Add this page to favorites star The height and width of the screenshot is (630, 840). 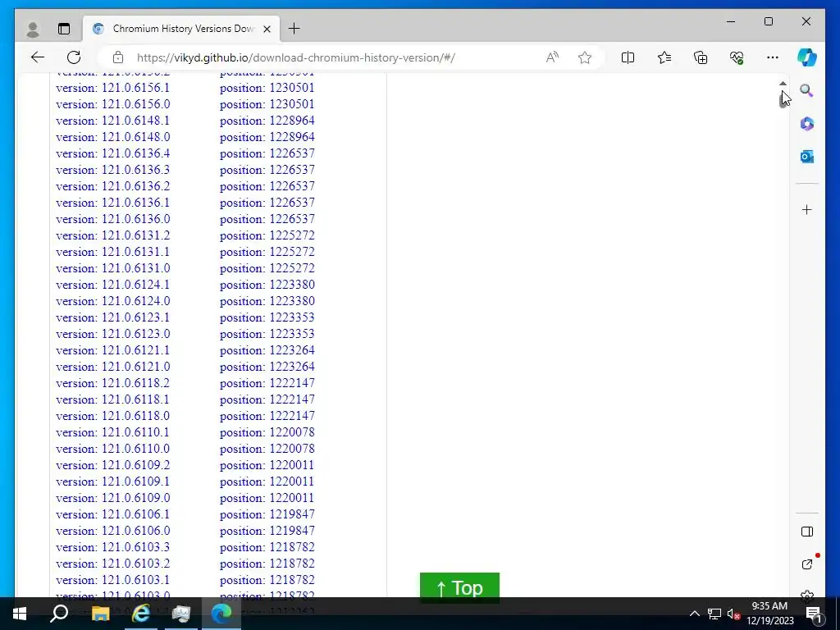pos(584,57)
